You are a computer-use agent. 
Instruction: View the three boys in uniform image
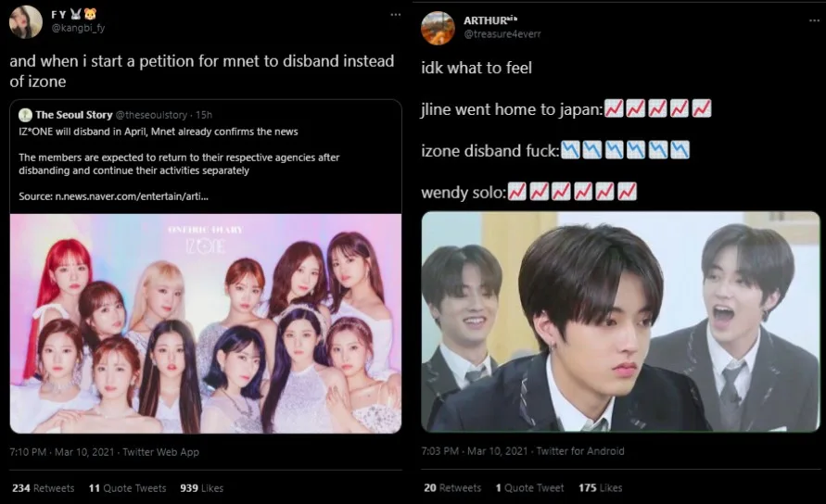point(620,321)
